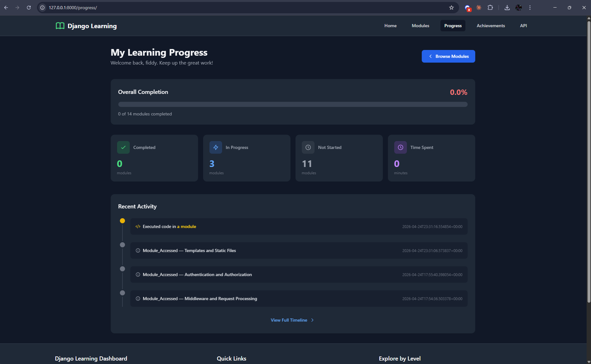591x364 pixels.
Task: Bookmark this page with the star icon
Action: 451,8
